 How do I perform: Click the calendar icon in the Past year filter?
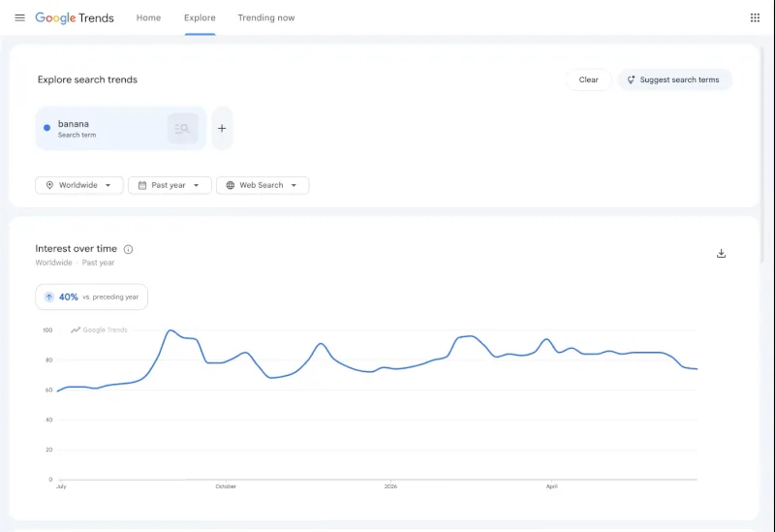click(142, 185)
